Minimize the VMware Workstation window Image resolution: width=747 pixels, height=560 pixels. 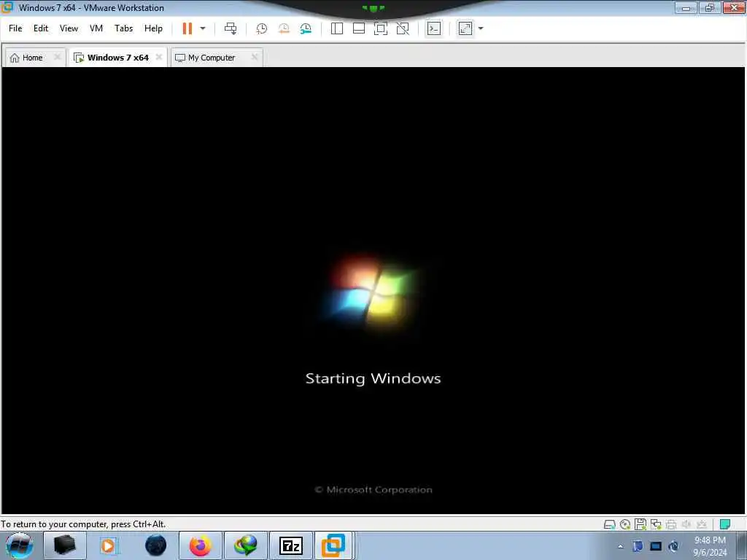[x=686, y=7]
